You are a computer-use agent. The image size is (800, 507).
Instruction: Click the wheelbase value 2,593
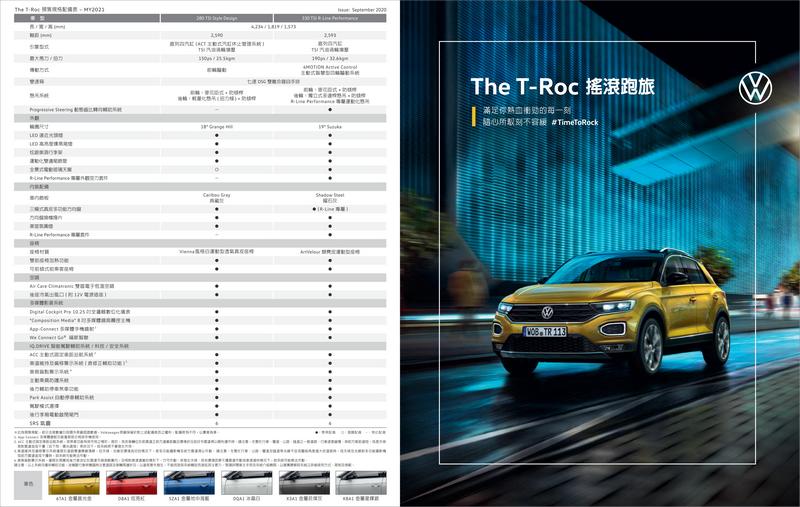click(x=330, y=35)
